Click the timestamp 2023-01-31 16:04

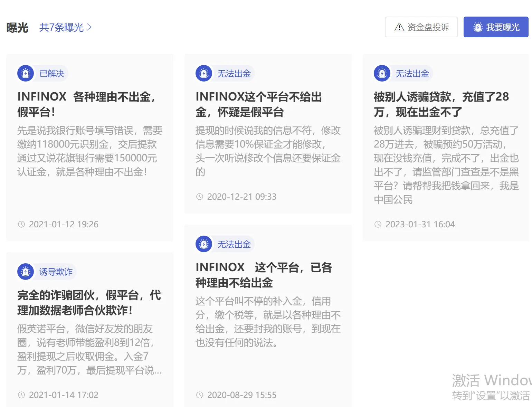pos(420,224)
